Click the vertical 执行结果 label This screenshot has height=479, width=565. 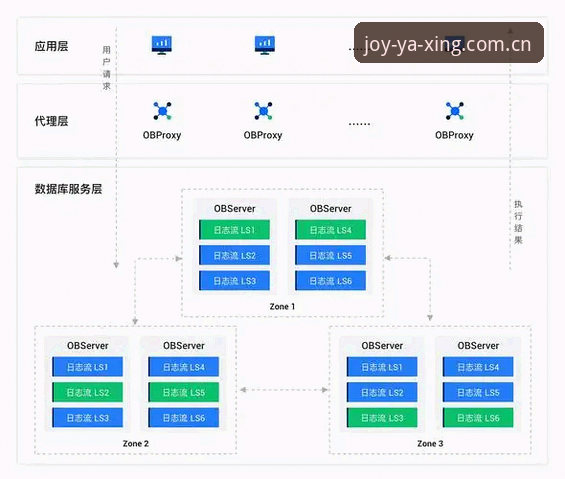pos(518,222)
